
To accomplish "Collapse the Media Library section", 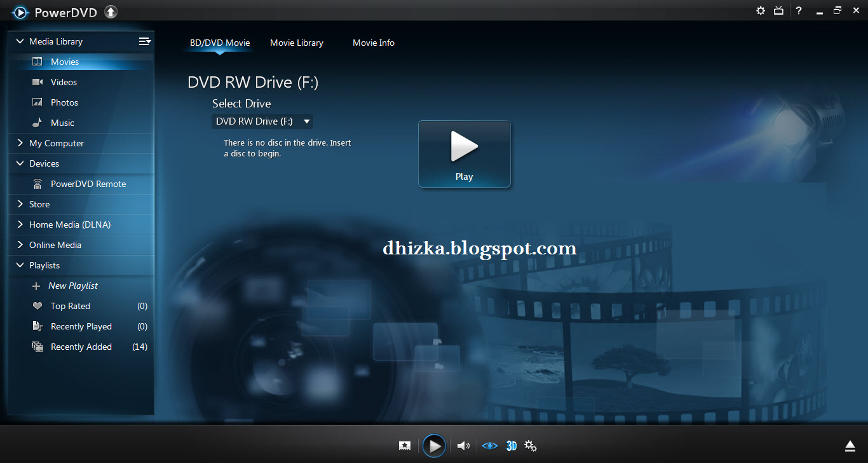I will (x=20, y=41).
